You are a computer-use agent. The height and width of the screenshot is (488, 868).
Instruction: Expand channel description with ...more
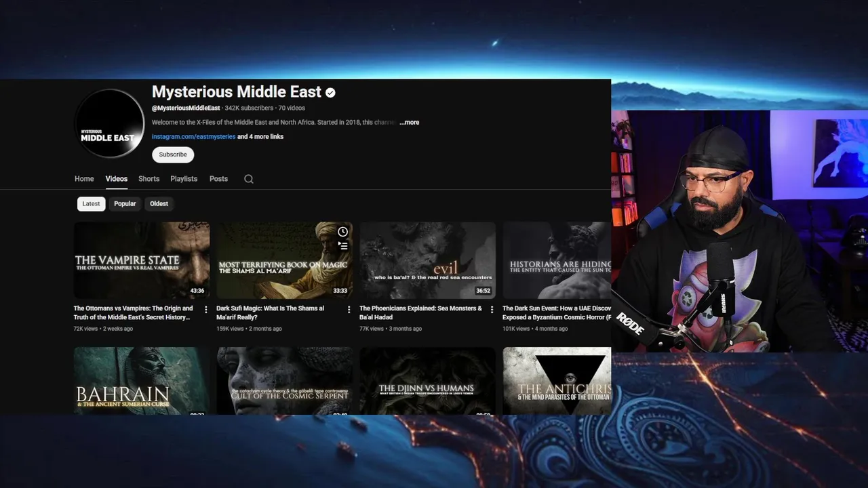point(410,123)
